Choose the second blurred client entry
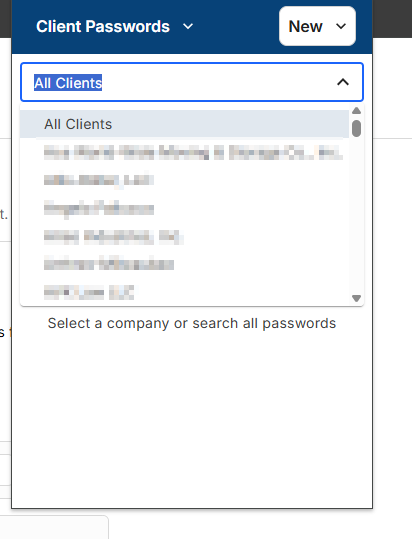 [x=184, y=180]
